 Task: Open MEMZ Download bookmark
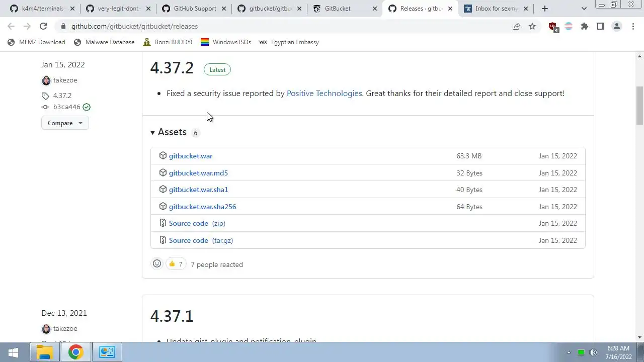36,42
